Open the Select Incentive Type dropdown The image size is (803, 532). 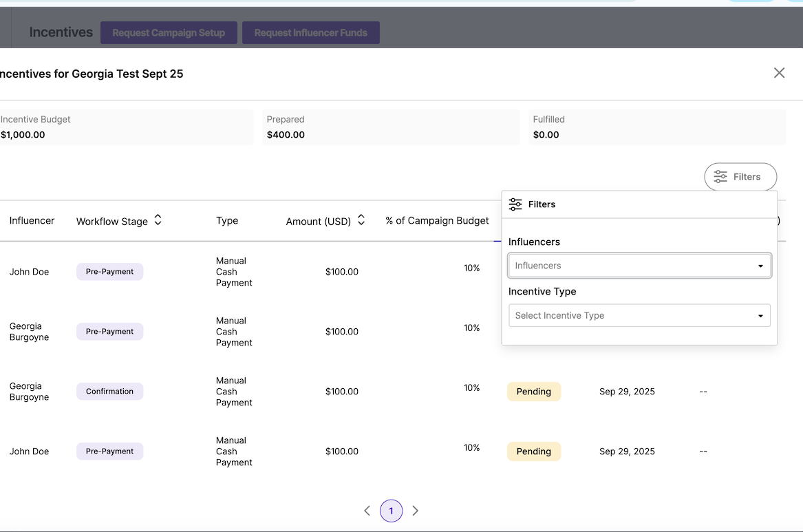click(633, 316)
